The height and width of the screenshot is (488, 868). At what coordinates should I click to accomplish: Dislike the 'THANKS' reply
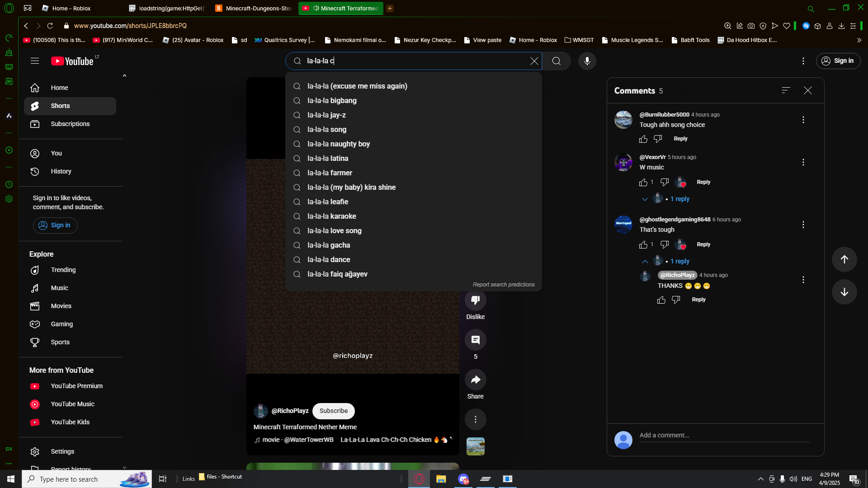click(676, 300)
